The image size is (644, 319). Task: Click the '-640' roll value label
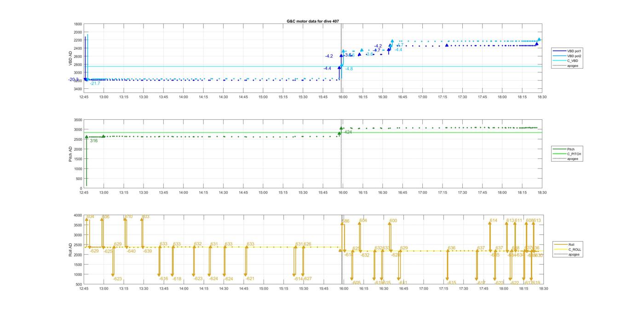[131, 251]
